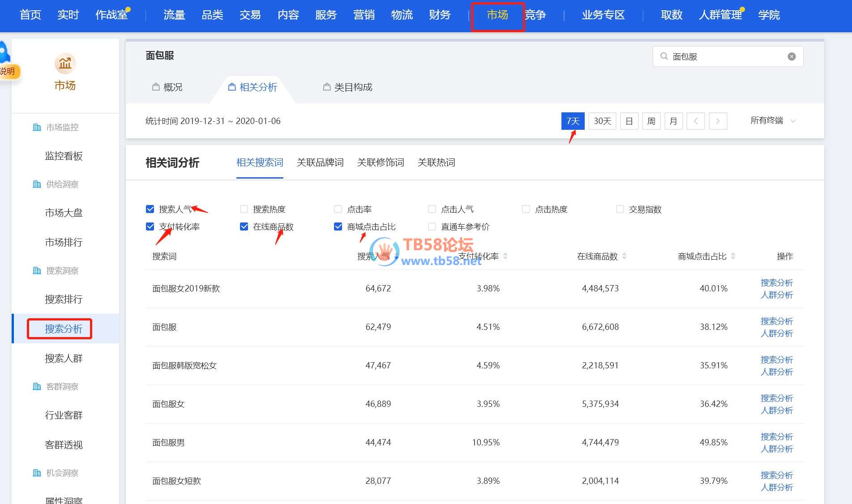Go to next period arrow
Image resolution: width=852 pixels, height=504 pixels.
tap(718, 121)
